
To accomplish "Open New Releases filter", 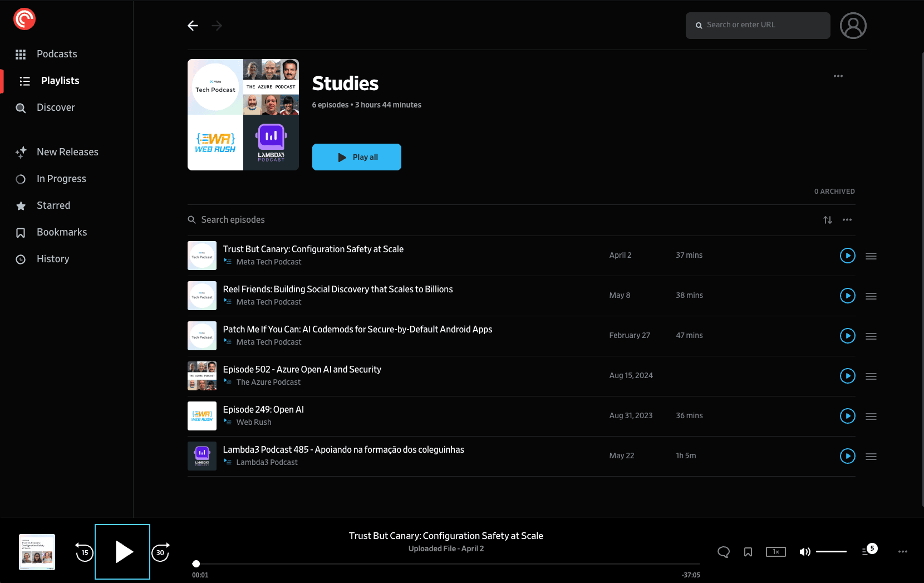I will click(x=67, y=152).
